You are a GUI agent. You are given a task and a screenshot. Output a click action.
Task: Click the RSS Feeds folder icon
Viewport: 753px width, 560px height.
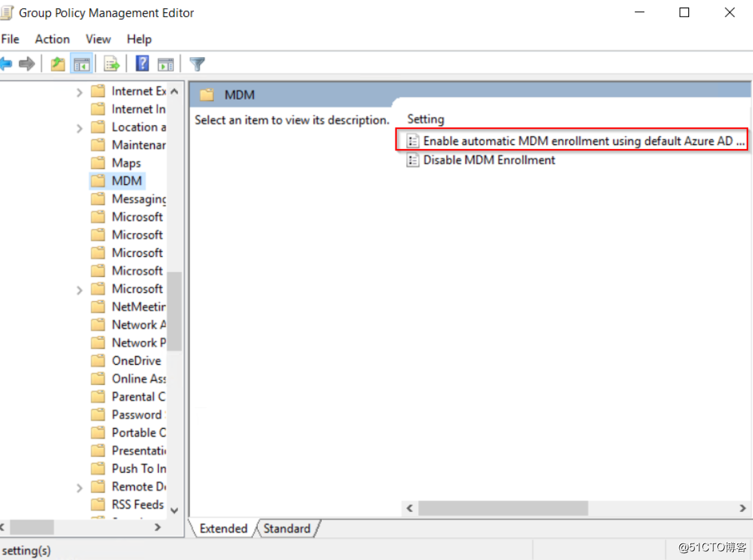tap(98, 504)
